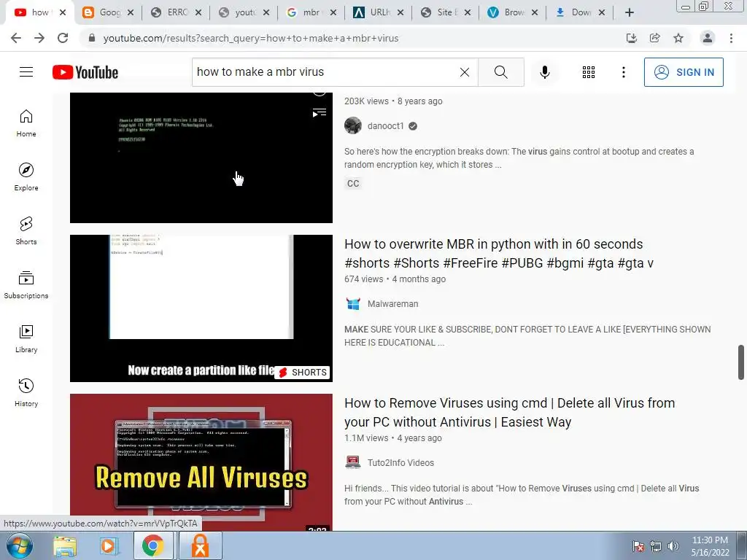Open the media player taskbar icon
This screenshot has width=747, height=560.
click(x=109, y=546)
